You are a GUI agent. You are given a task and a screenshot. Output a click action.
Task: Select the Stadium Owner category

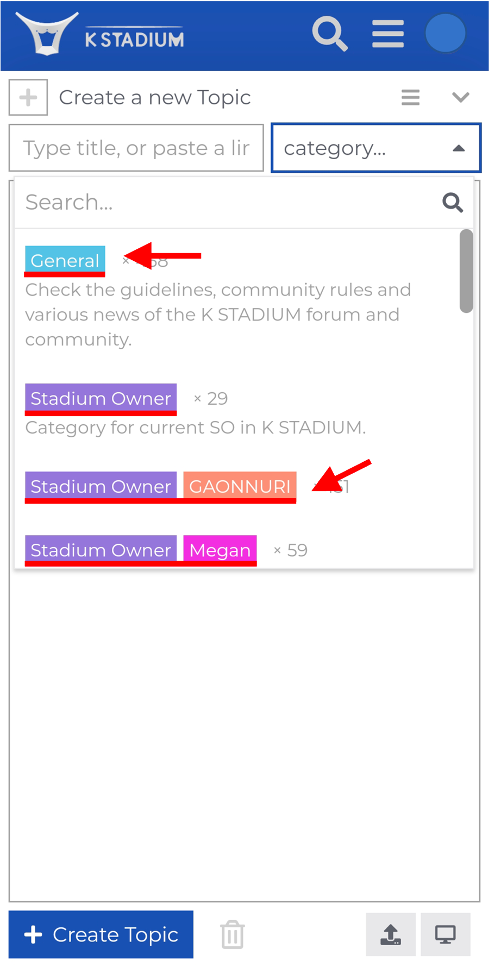pos(101,398)
